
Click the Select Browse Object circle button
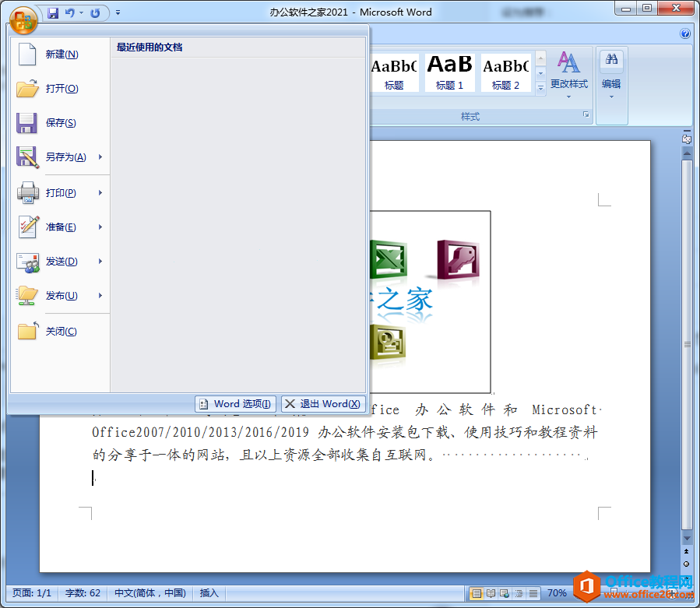tap(687, 564)
